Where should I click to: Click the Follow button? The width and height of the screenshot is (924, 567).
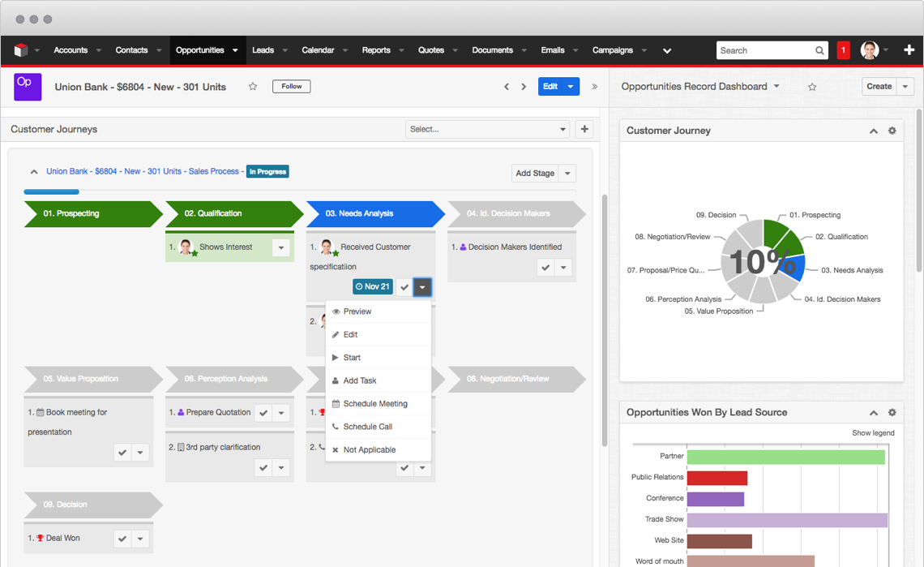[x=291, y=86]
